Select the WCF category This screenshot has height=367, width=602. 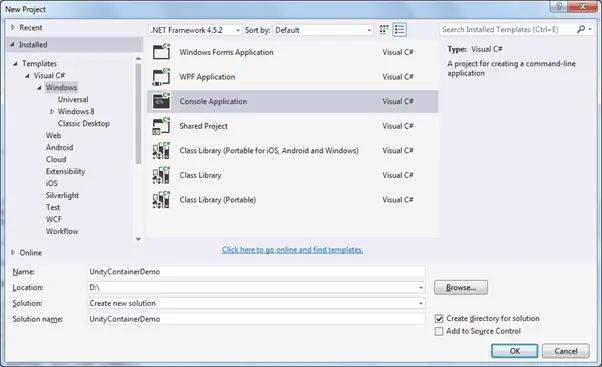(x=54, y=219)
